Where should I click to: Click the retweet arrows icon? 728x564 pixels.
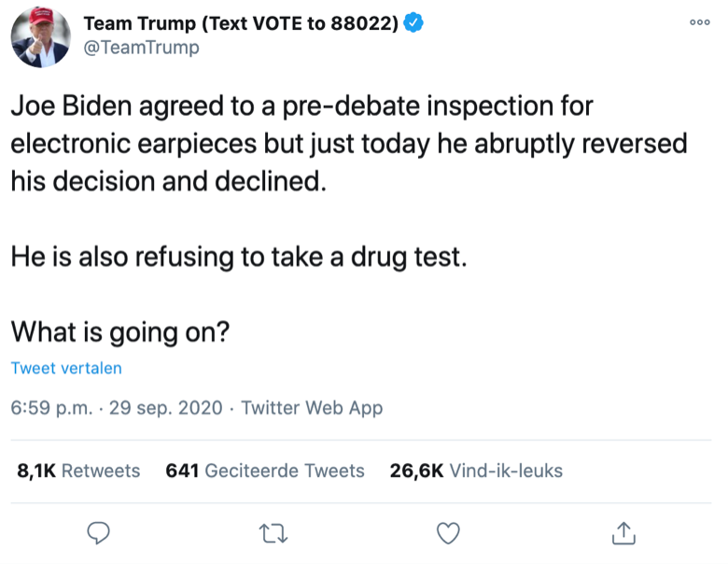273,532
